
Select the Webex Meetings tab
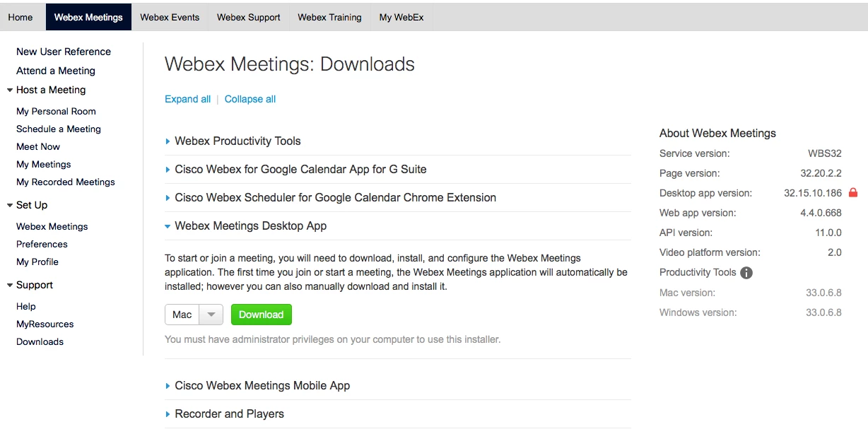pyautogui.click(x=88, y=17)
